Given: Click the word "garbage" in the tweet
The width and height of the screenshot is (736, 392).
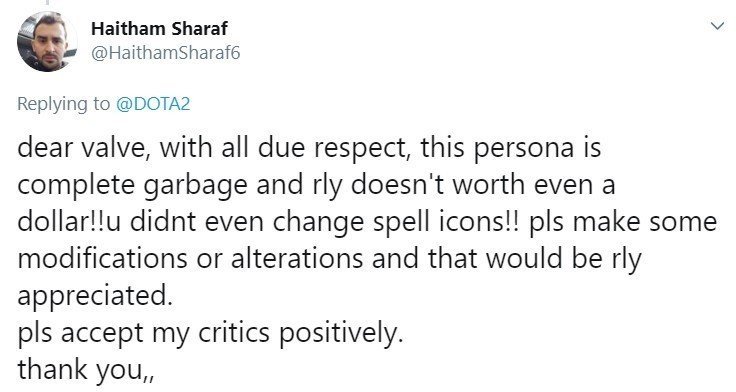Looking at the screenshot, I should click(195, 187).
